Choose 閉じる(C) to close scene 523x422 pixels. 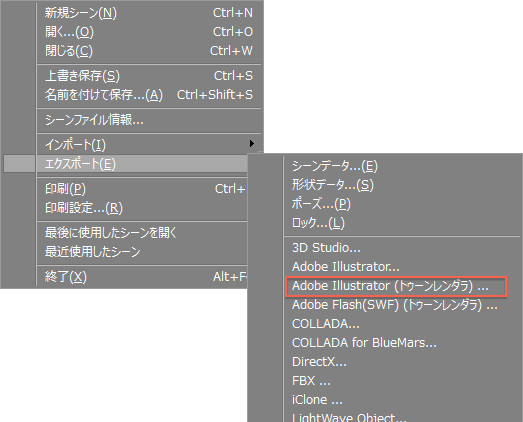click(x=148, y=51)
